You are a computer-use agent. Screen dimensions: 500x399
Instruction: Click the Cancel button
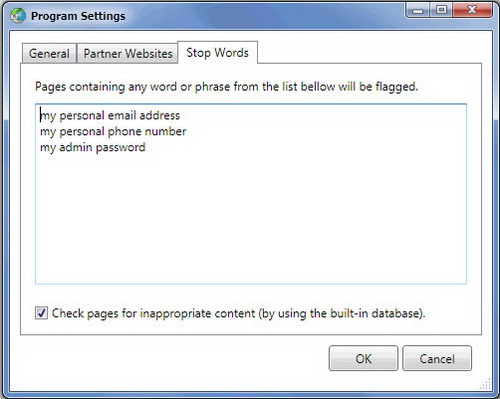(x=437, y=358)
